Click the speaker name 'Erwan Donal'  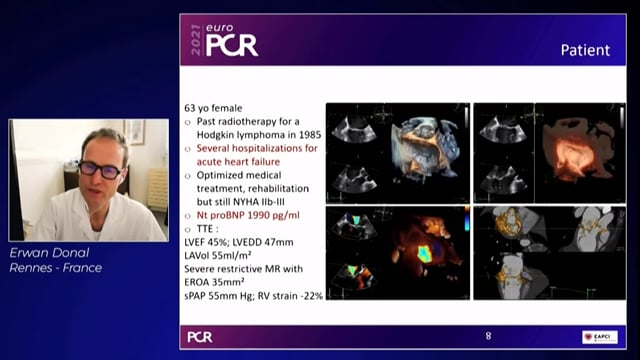[49, 253]
